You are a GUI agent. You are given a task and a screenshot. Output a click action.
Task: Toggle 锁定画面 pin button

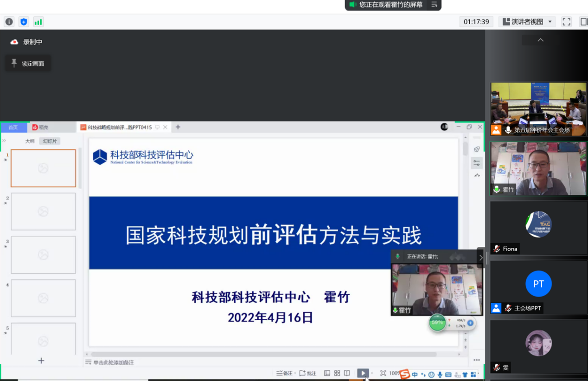point(28,64)
